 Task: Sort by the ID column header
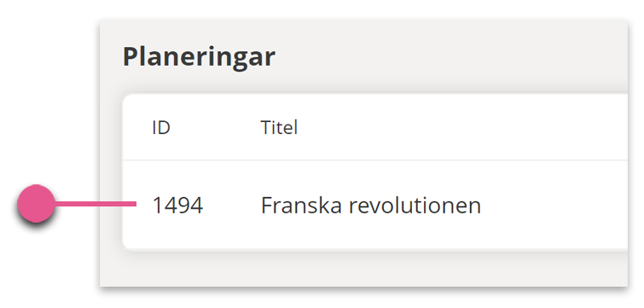point(161,128)
